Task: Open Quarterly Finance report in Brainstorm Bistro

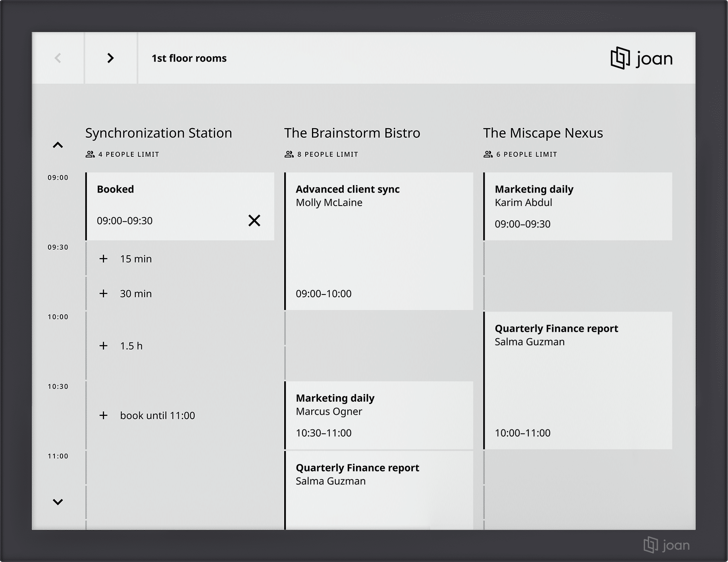Action: tap(379, 490)
